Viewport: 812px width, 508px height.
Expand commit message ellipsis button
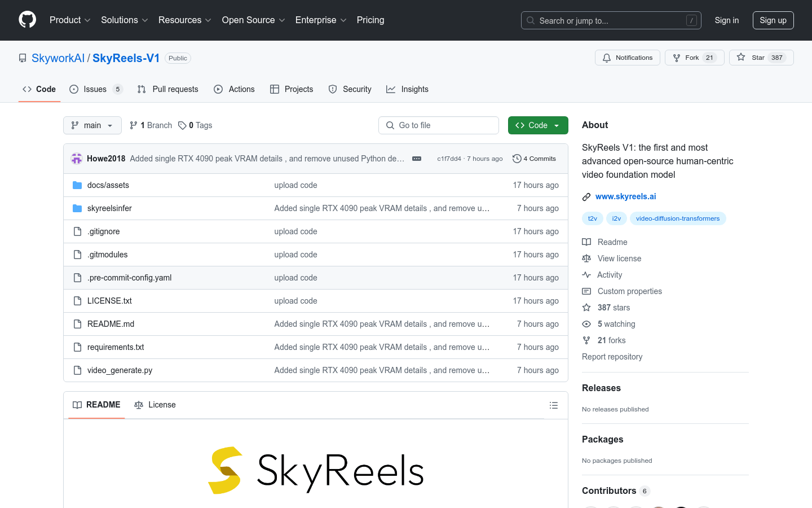coord(417,159)
